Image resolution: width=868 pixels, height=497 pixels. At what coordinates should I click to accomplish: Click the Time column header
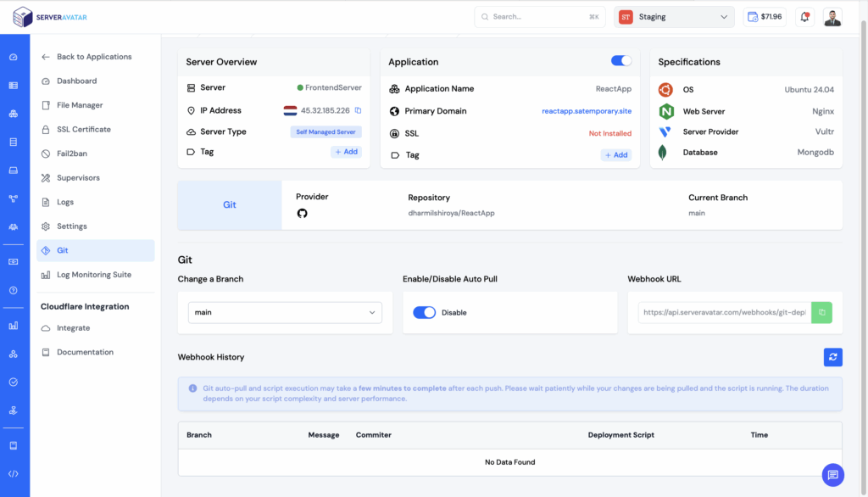coord(759,435)
